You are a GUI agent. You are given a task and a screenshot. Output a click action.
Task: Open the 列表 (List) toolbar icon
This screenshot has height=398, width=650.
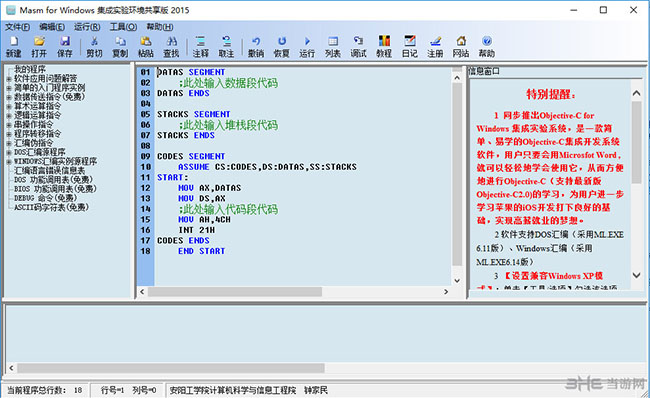point(332,46)
